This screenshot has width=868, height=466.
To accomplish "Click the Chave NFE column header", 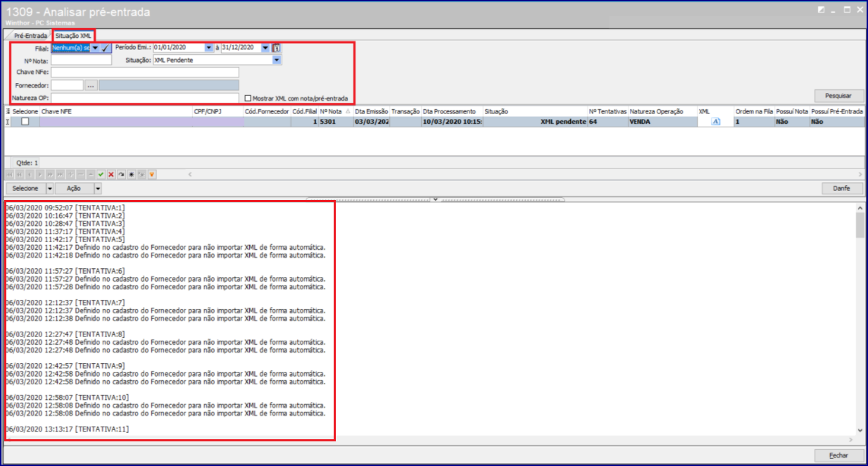I will click(x=116, y=111).
